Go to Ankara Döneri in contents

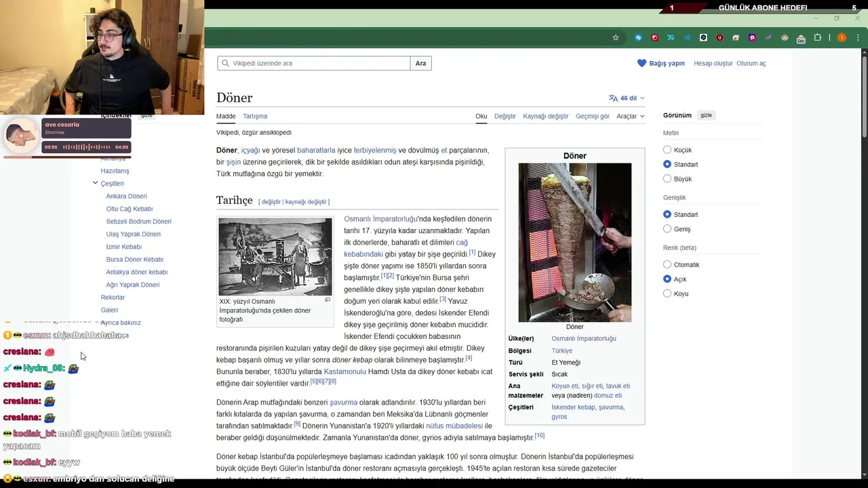126,196
